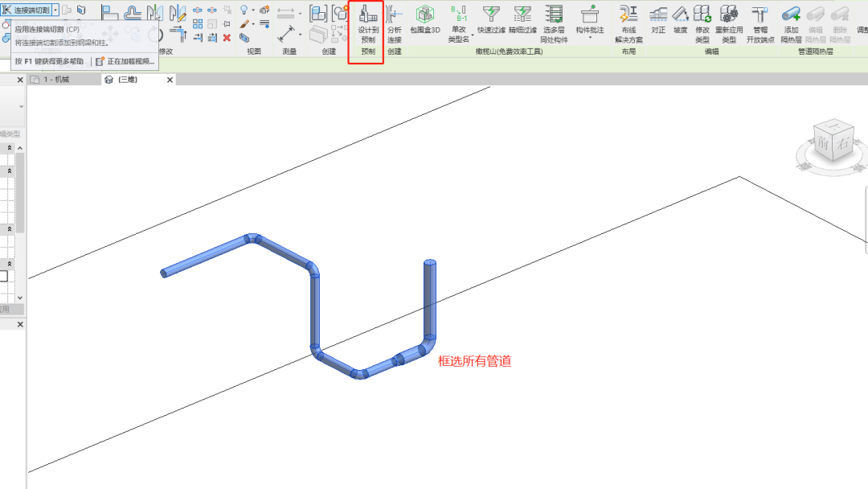Collapse the fourth properties section

coord(10,264)
